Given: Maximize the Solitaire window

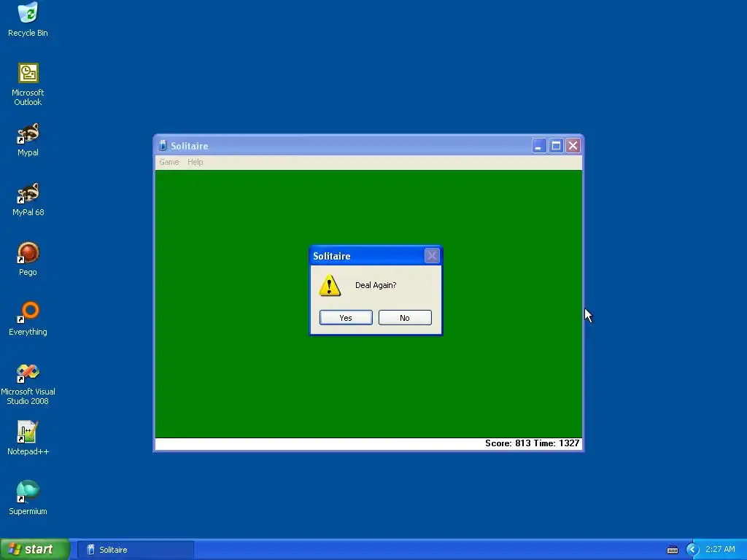Looking at the screenshot, I should 556,146.
